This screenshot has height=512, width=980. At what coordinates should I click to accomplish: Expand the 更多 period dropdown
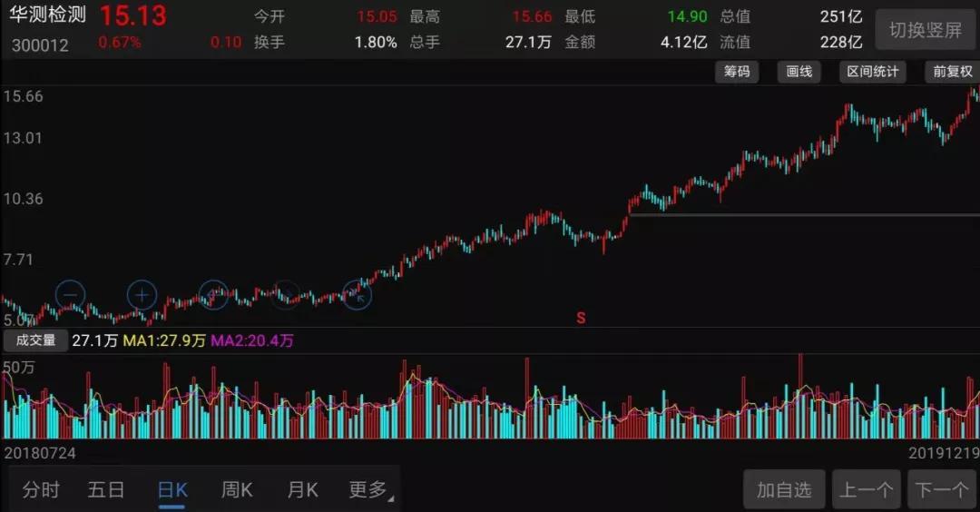click(370, 490)
